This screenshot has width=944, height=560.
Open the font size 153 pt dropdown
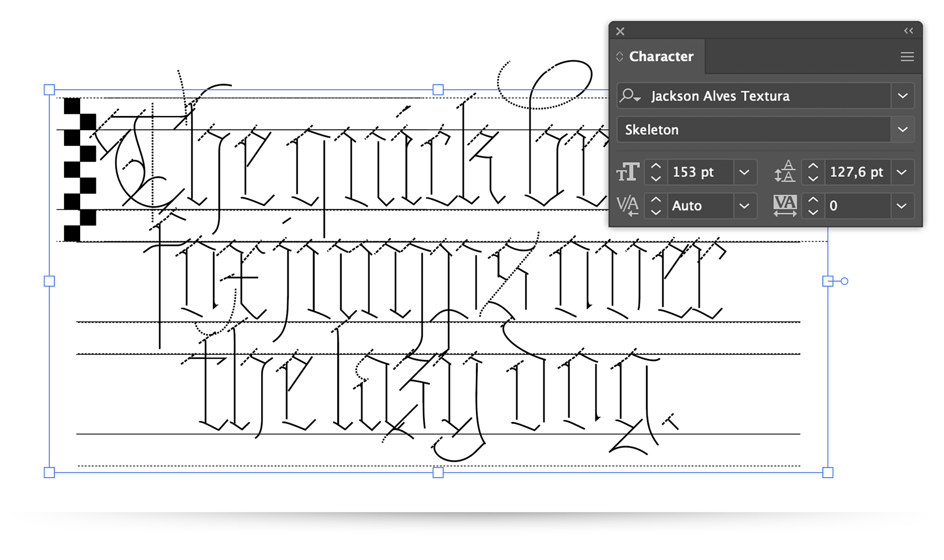point(744,172)
